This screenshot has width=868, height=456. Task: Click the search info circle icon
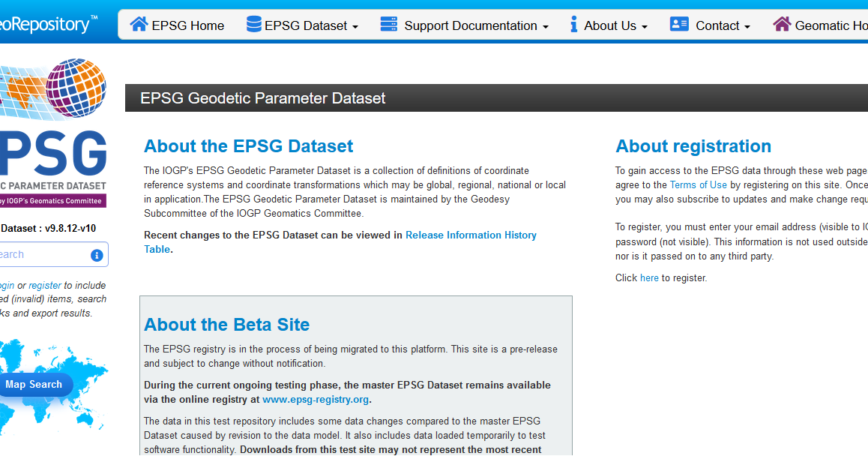pos(97,254)
